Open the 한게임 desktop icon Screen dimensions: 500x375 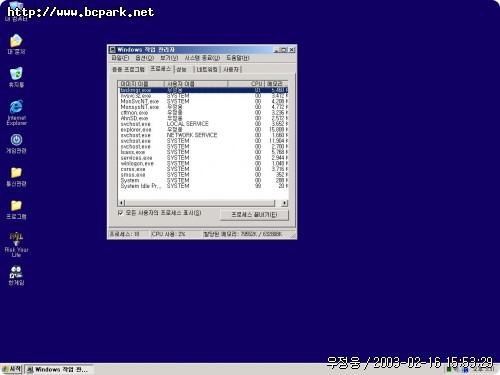tap(16, 275)
